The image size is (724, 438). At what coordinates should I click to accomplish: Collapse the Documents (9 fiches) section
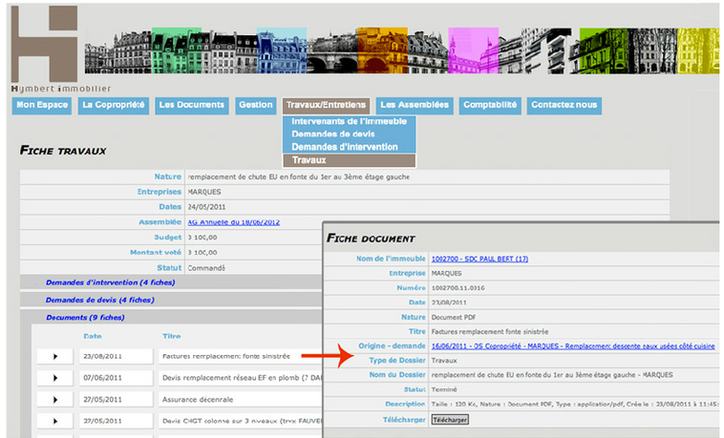click(85, 318)
